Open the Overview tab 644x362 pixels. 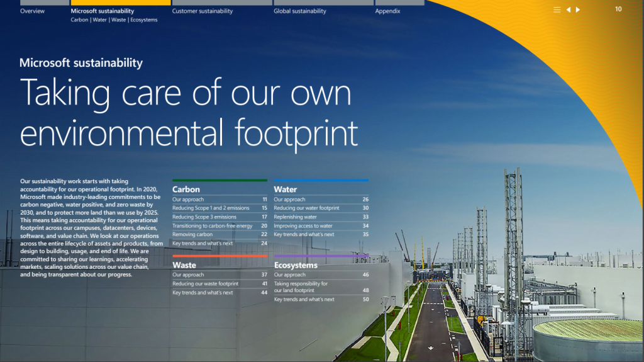[x=33, y=11]
